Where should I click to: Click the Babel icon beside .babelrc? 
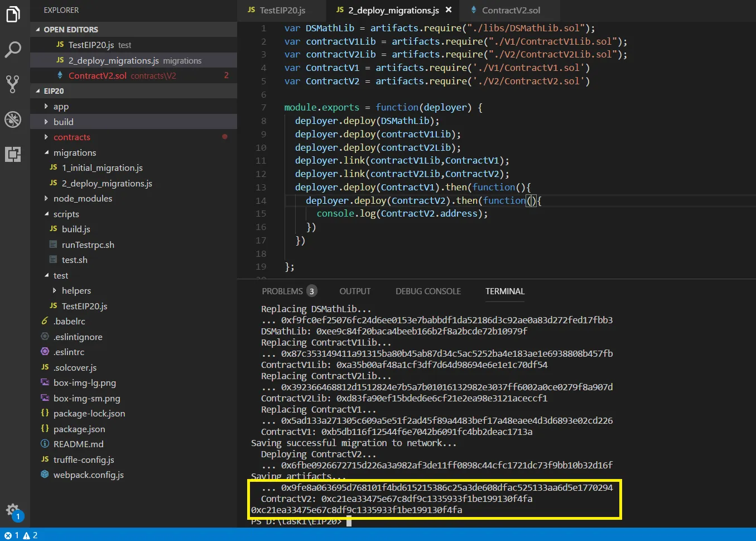point(45,321)
